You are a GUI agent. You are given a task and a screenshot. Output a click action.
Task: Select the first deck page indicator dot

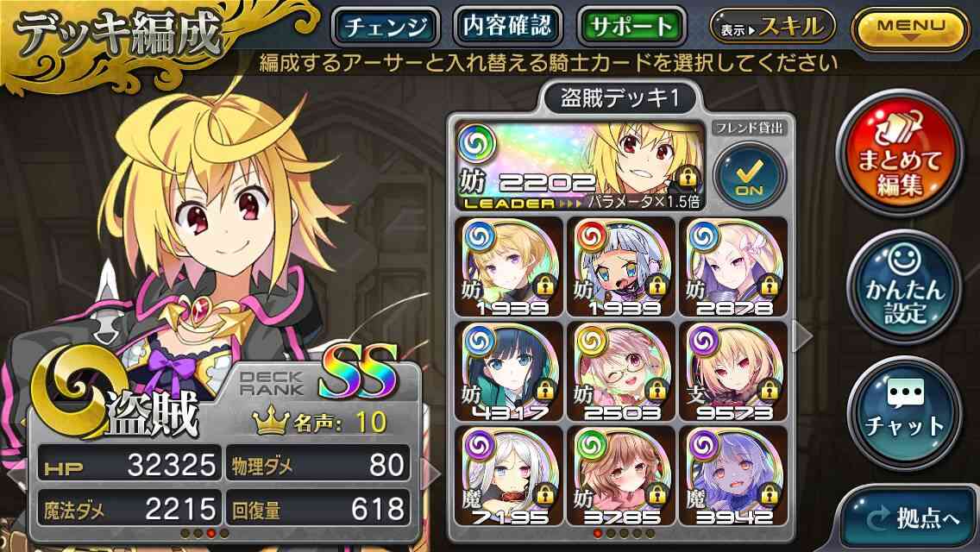[598, 533]
